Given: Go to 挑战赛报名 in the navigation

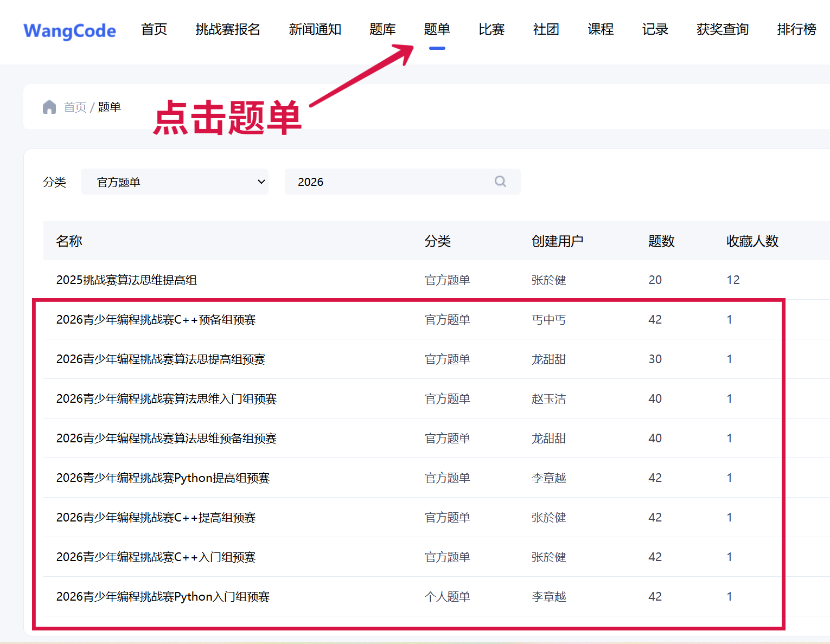Looking at the screenshot, I should (228, 29).
